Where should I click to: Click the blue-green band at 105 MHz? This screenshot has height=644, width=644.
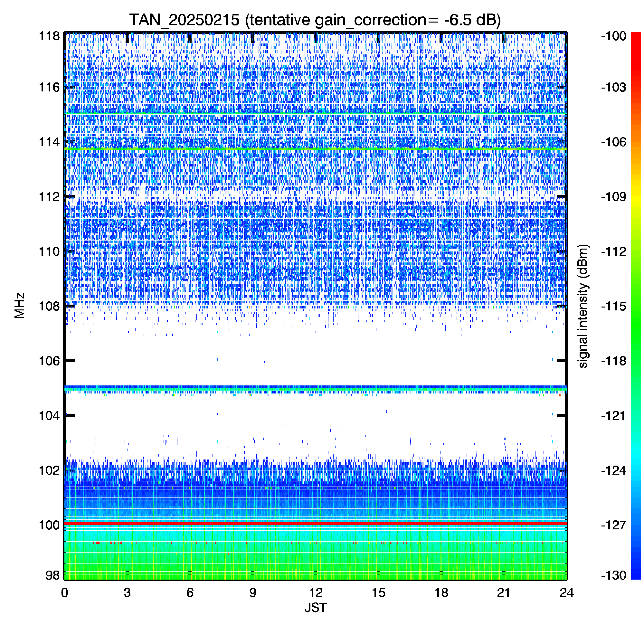coord(315,388)
